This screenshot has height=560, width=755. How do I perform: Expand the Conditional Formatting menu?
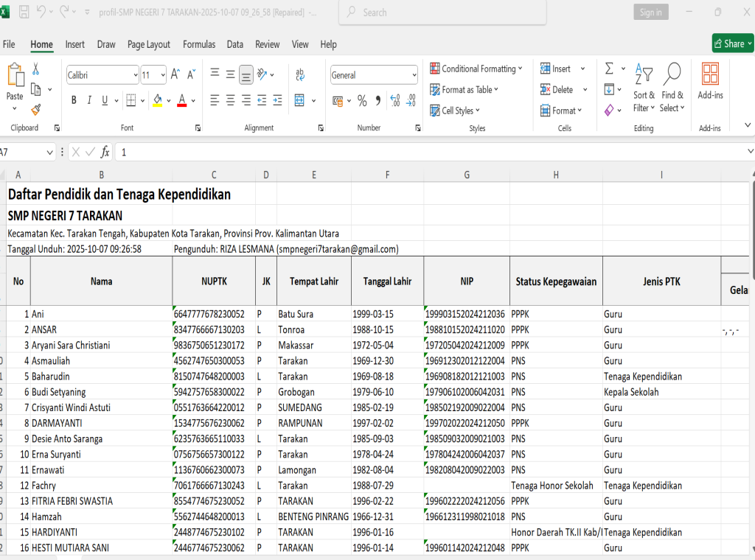[x=476, y=69]
